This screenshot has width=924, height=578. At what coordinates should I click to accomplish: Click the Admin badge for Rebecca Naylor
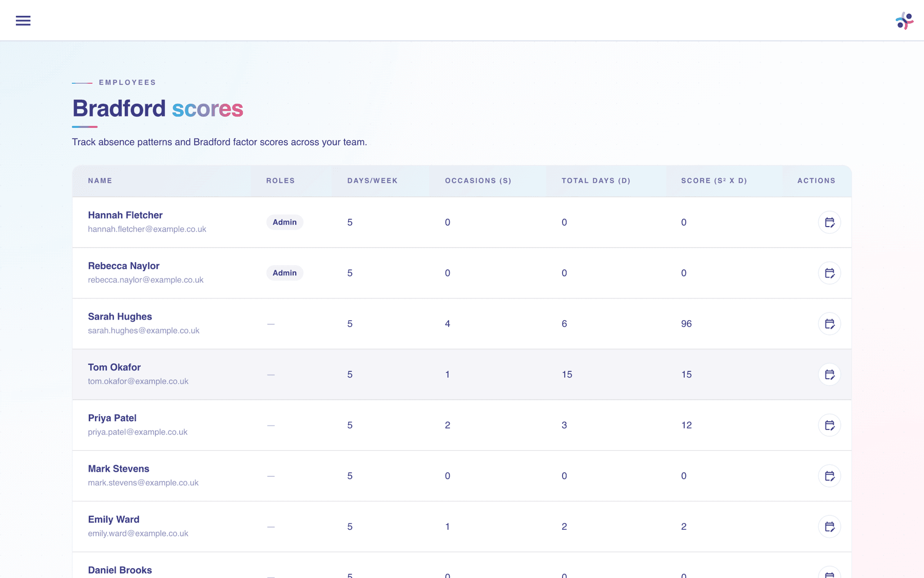284,273
